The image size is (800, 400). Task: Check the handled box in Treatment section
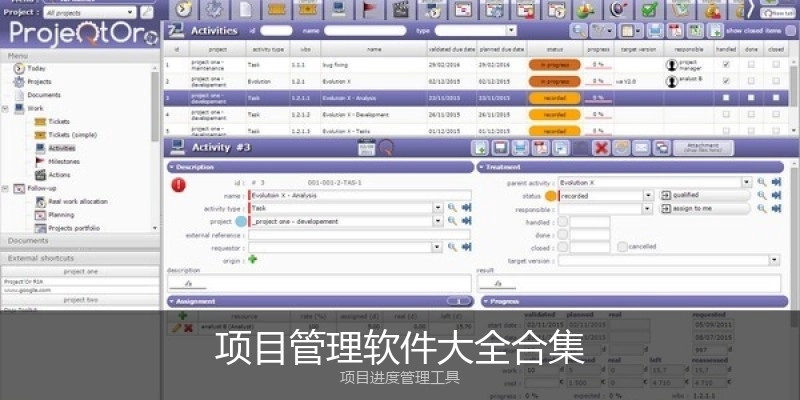pos(562,222)
